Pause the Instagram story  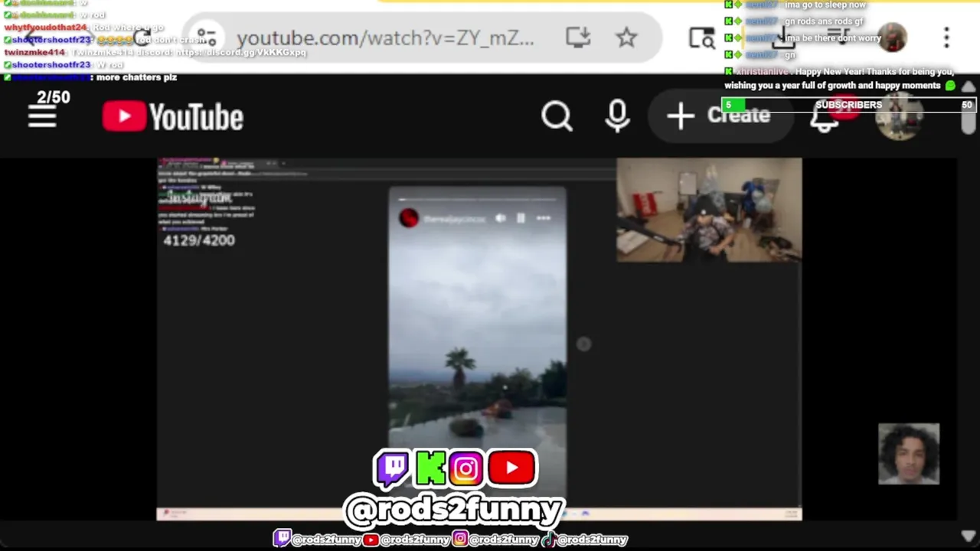[x=521, y=218]
